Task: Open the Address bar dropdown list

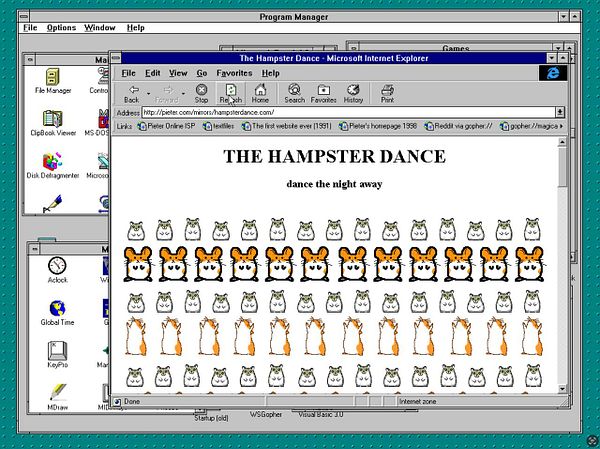Action: point(560,112)
